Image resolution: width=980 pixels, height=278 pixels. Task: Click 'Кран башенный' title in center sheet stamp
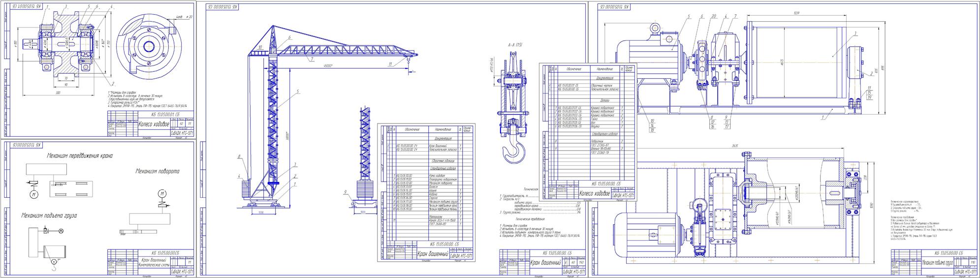[546, 262]
